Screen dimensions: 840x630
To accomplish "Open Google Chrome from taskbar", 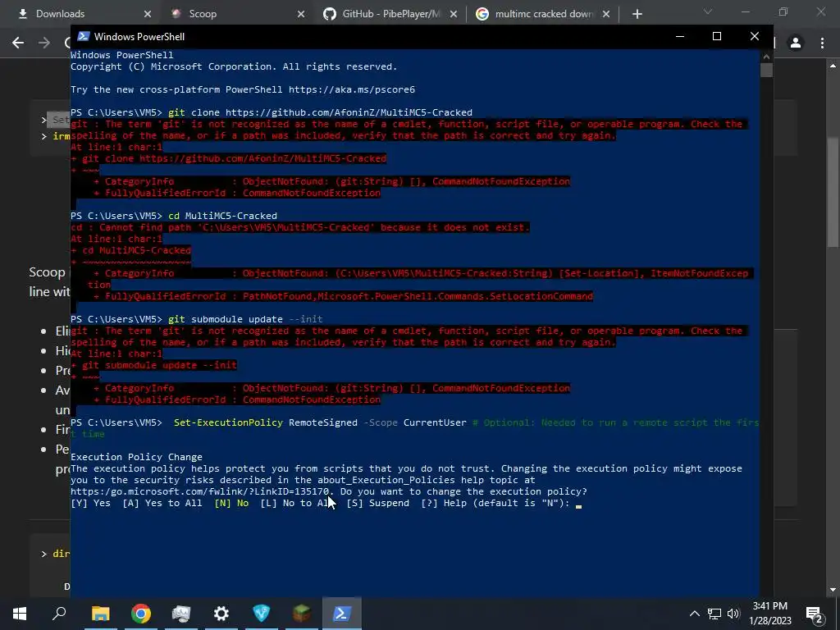I will pyautogui.click(x=141, y=614).
